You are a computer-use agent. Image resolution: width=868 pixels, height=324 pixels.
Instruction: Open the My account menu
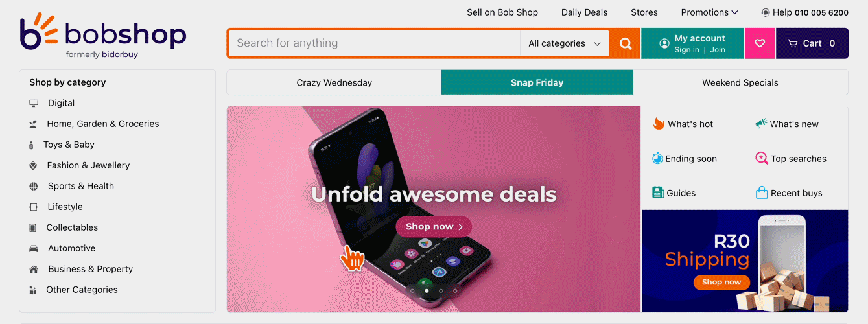pos(692,43)
